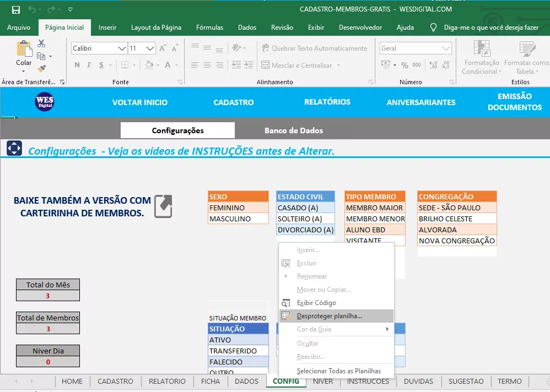Screen dimensions: 550x392
Task: Apply the fill color bucket
Action: point(149,65)
